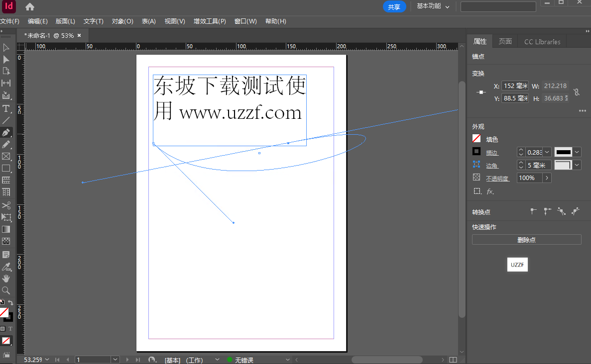Select the Line tool
The height and width of the screenshot is (364, 591).
coord(6,120)
